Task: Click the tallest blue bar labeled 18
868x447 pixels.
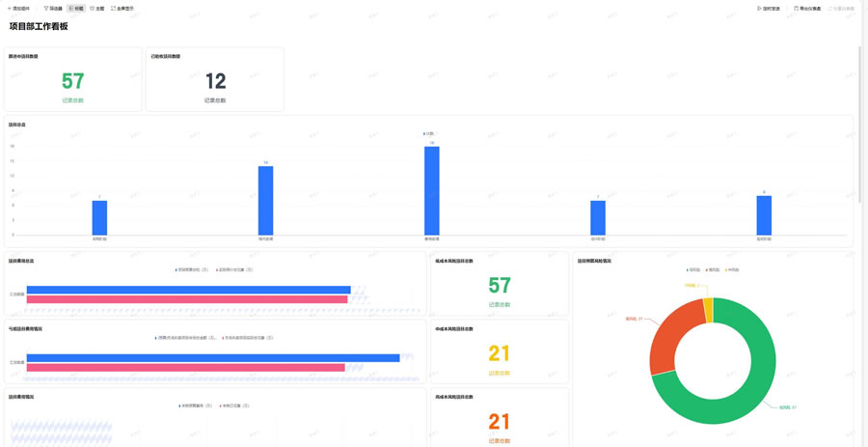Action: point(432,190)
